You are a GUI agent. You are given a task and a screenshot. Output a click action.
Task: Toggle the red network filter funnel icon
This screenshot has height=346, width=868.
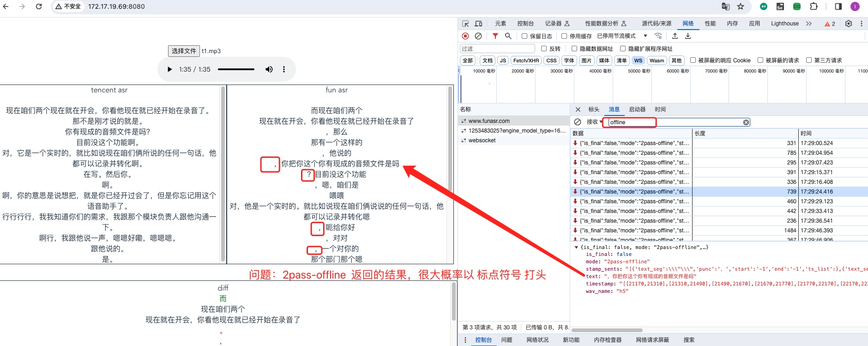(495, 36)
